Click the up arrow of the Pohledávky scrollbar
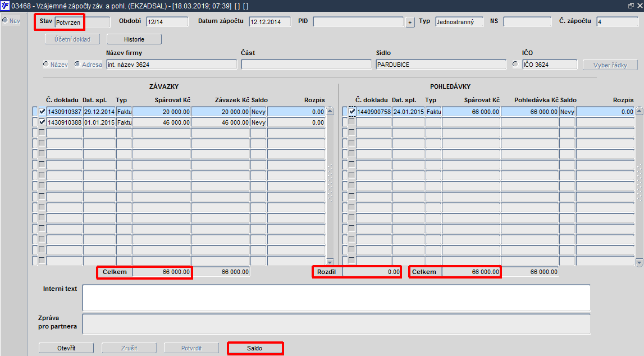 click(x=639, y=111)
